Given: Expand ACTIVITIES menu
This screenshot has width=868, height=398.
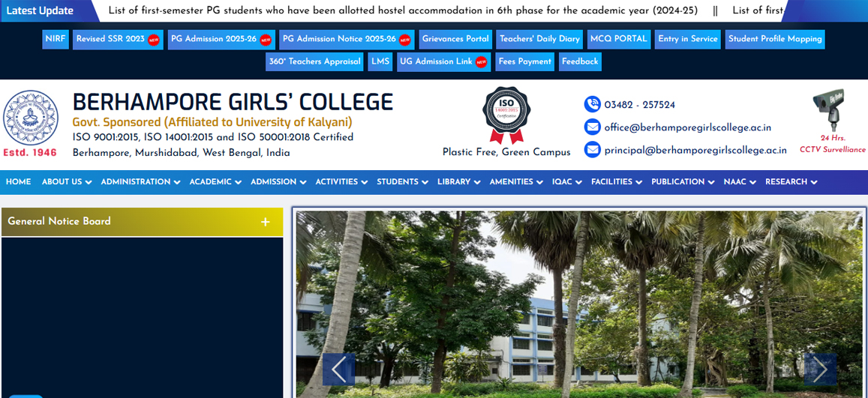Looking at the screenshot, I should tap(341, 182).
